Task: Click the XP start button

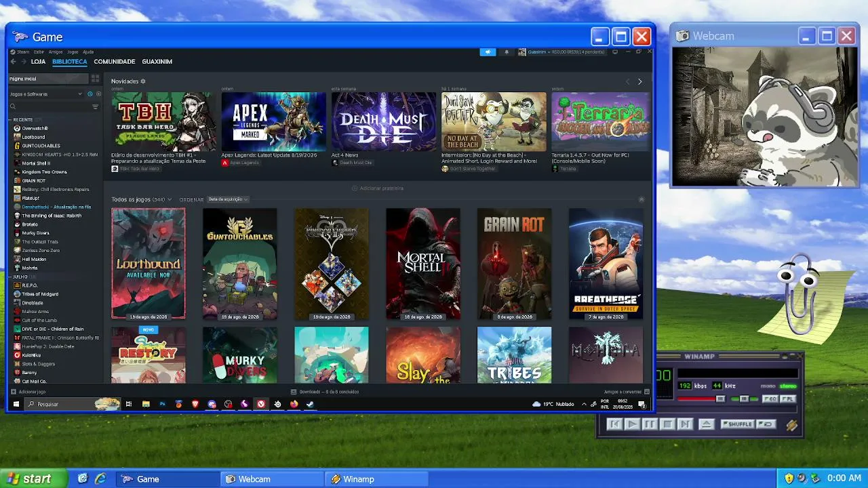Action: [34, 479]
